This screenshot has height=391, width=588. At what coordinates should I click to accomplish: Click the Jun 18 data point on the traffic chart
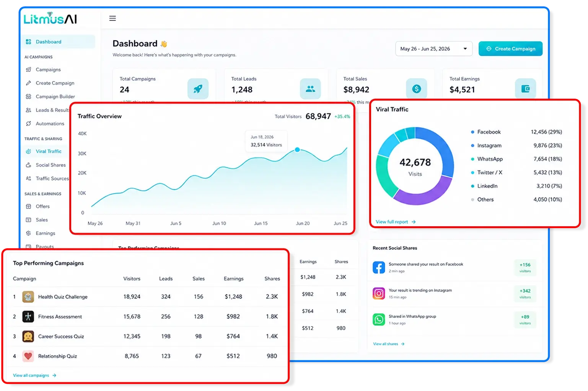[x=297, y=150]
